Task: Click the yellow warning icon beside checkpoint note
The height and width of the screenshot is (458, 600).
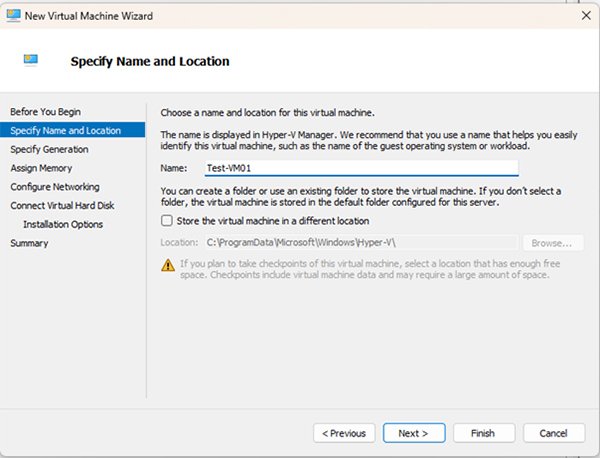Action: [x=168, y=265]
